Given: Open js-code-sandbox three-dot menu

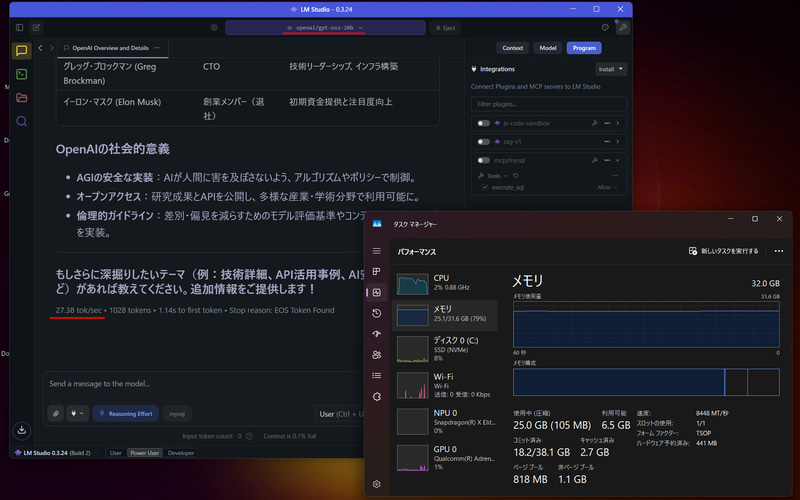Looking at the screenshot, I should (x=607, y=123).
